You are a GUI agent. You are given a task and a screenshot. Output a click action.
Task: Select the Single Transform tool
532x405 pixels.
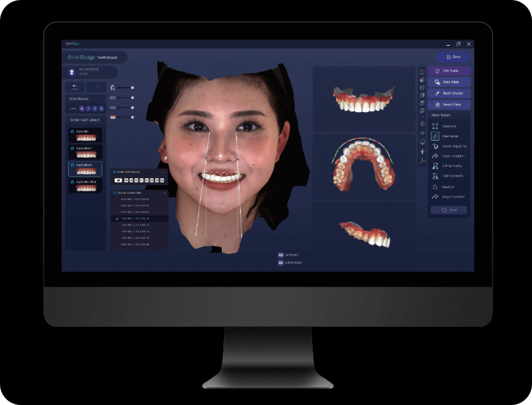pyautogui.click(x=448, y=197)
